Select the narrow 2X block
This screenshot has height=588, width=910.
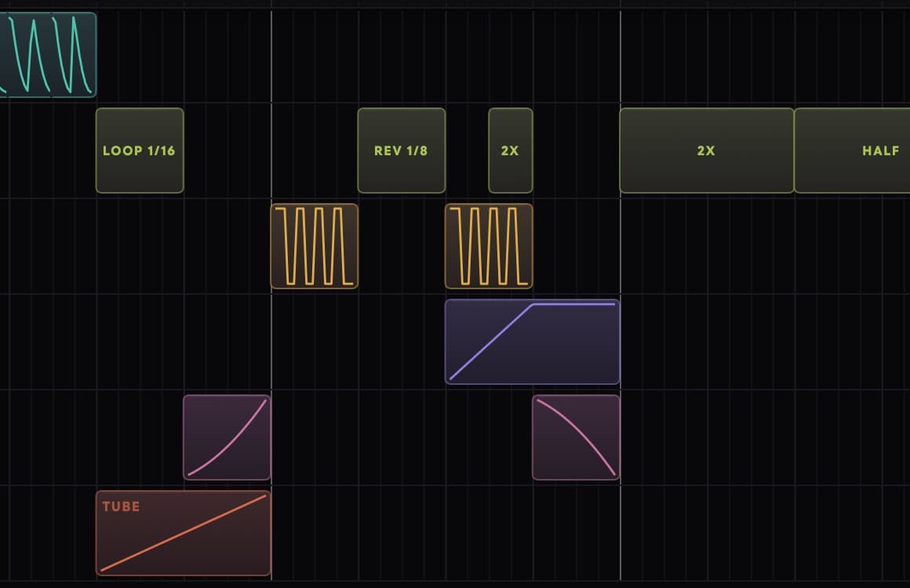tap(511, 151)
